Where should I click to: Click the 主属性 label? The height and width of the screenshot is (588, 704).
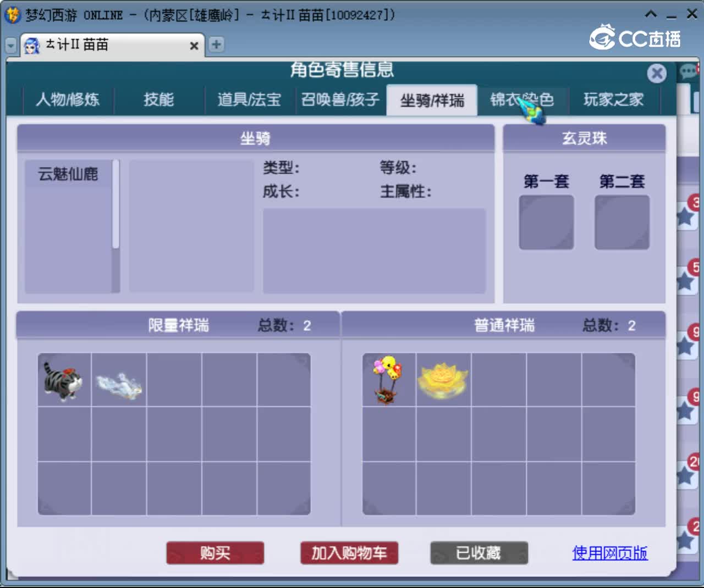pos(406,191)
